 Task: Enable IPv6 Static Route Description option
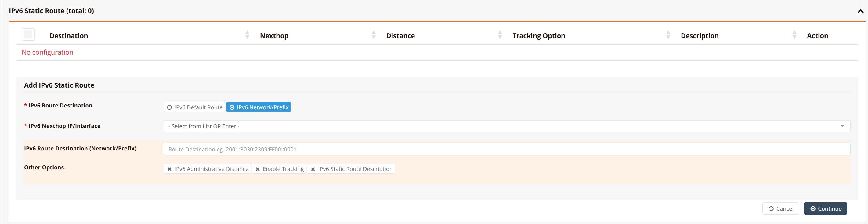[x=351, y=169]
